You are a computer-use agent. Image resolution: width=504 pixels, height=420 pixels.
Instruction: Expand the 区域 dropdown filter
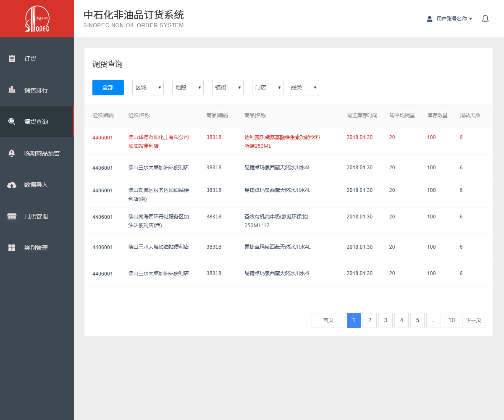pyautogui.click(x=148, y=87)
